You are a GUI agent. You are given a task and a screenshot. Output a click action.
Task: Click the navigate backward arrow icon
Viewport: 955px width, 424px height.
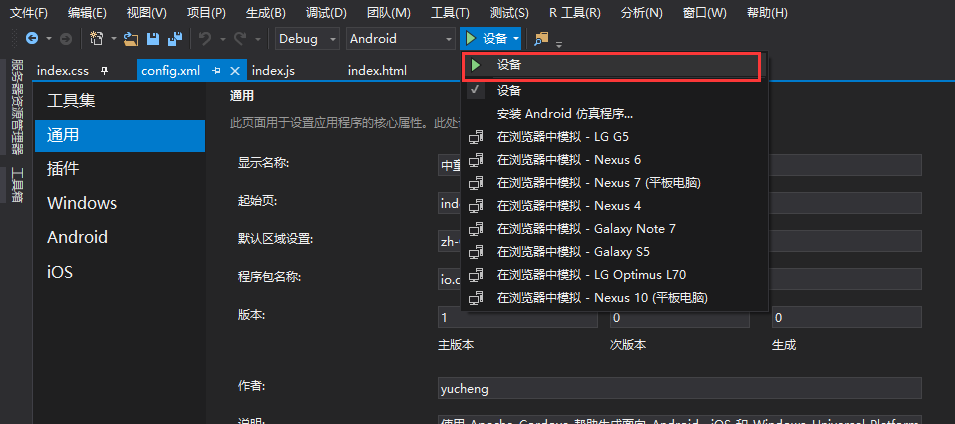click(x=31, y=39)
